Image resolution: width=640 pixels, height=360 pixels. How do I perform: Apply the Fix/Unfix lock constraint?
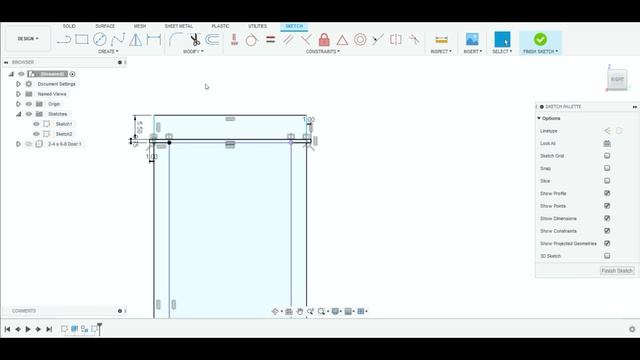click(324, 40)
